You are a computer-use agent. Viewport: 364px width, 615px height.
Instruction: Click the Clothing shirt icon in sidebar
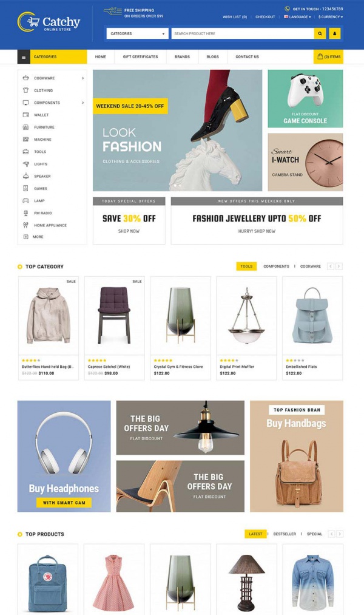[x=26, y=90]
